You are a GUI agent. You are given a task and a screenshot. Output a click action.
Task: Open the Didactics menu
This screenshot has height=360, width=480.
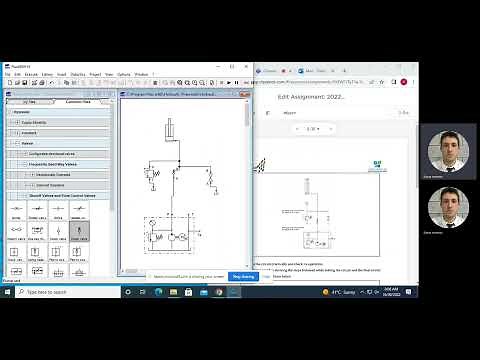(x=78, y=74)
